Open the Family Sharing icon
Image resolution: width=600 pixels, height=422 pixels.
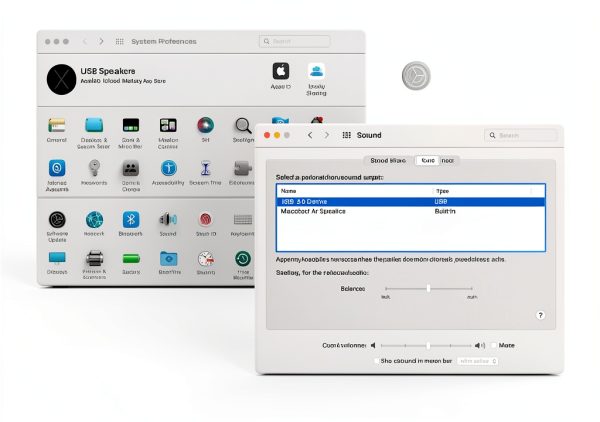(316, 71)
